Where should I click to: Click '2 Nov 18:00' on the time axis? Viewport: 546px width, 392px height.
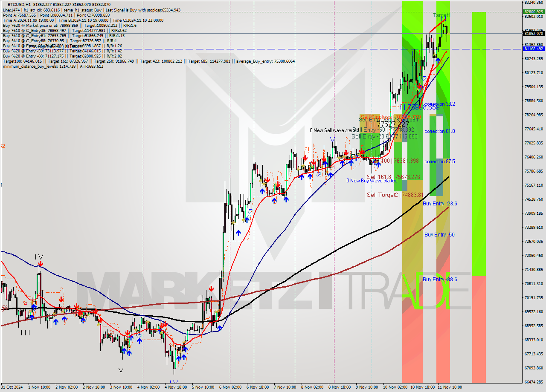pos(95,387)
